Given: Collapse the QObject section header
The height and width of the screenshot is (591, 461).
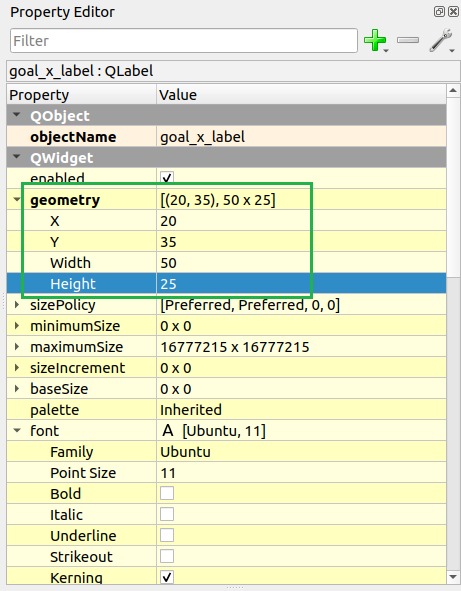Looking at the screenshot, I should (x=17, y=115).
